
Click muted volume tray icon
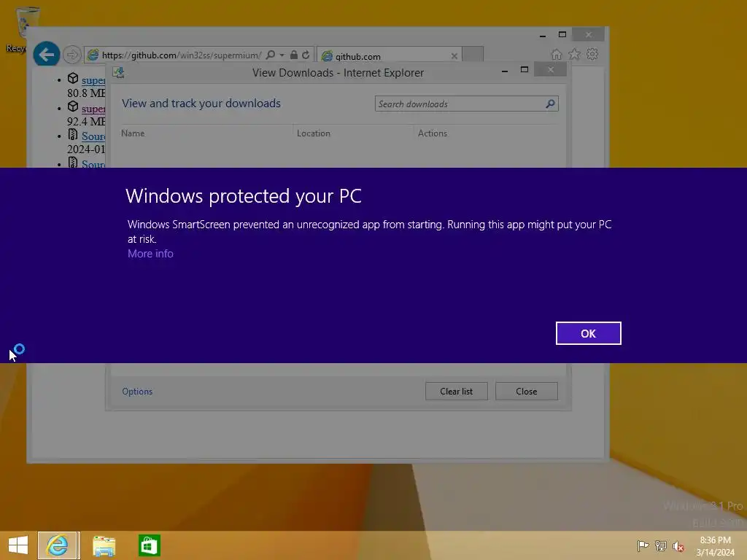678,546
